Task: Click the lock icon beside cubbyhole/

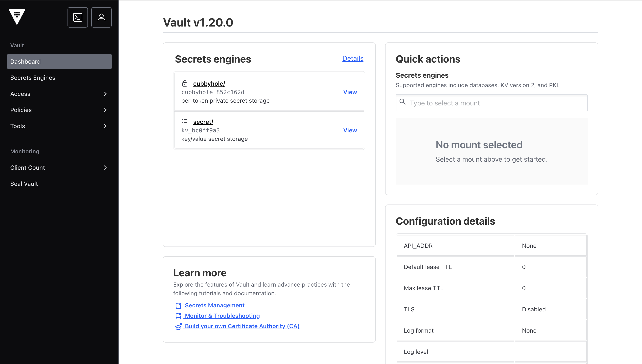Action: coord(185,83)
